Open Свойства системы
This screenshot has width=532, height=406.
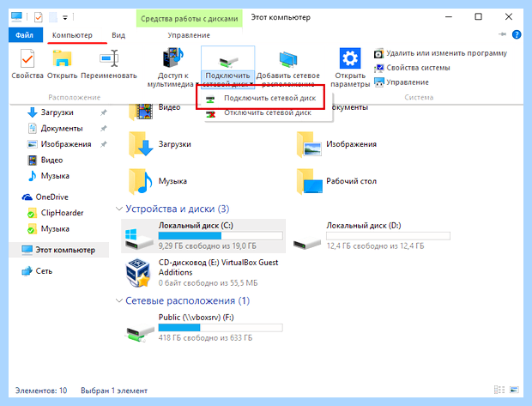pos(412,68)
